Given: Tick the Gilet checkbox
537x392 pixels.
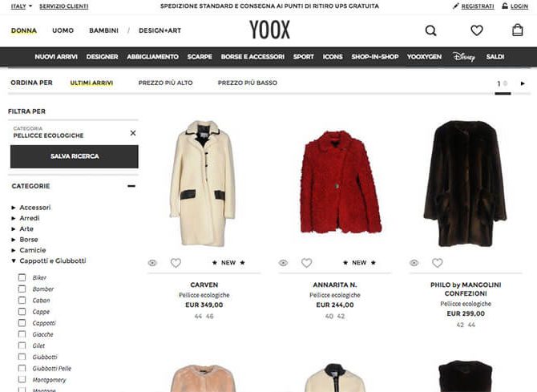Looking at the screenshot, I should pyautogui.click(x=22, y=346).
